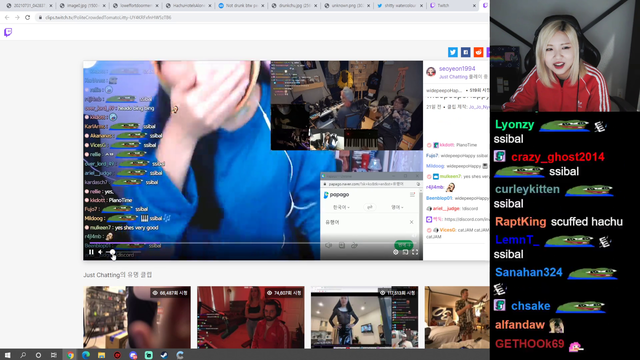
Task: Open the Just Chatting category link under seoyeon1994
Action: pyautogui.click(x=453, y=77)
